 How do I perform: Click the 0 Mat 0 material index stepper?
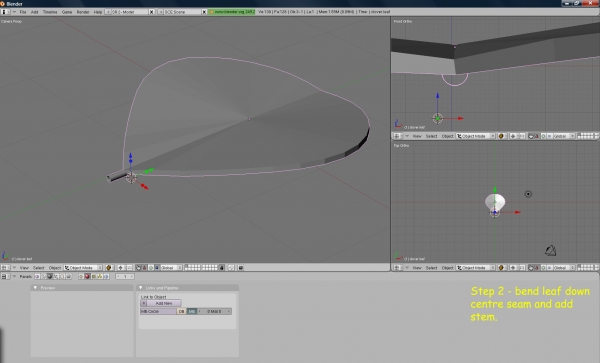click(214, 311)
